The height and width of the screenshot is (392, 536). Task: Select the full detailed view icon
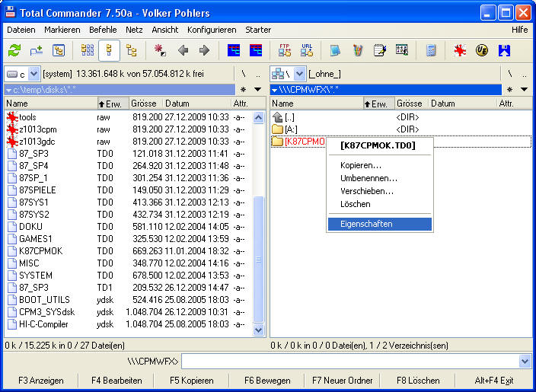click(x=109, y=50)
